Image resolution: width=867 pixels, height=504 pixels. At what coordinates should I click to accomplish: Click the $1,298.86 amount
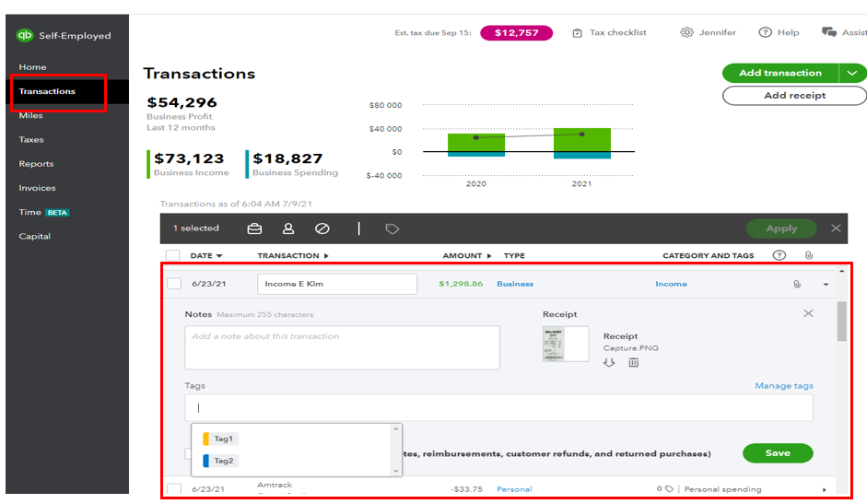pyautogui.click(x=461, y=284)
